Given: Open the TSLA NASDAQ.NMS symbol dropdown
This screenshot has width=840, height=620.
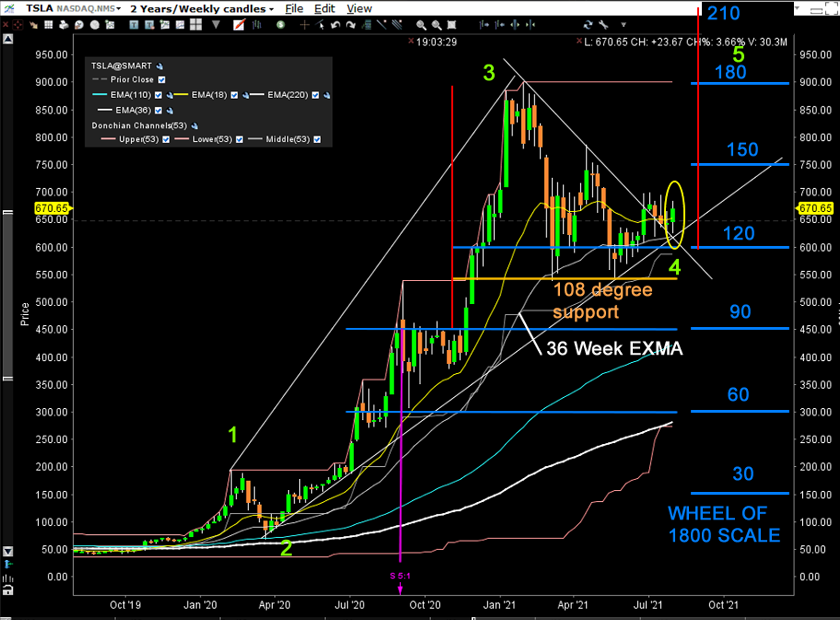Looking at the screenshot, I should pos(74,8).
